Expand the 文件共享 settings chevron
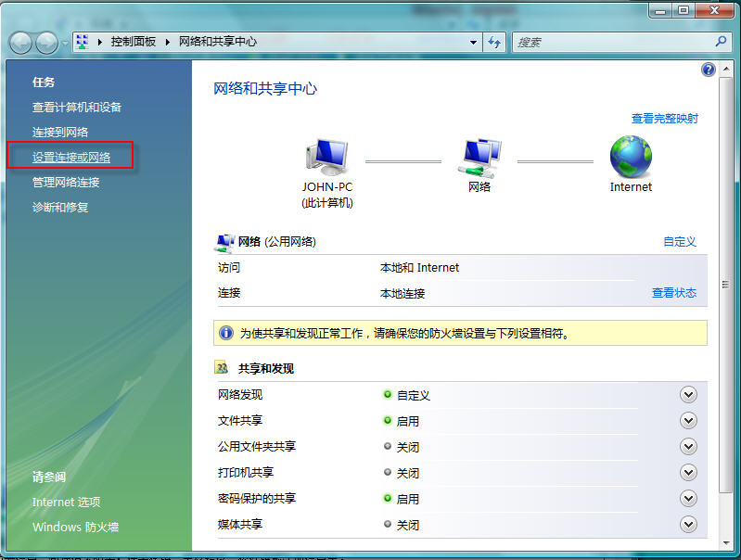The image size is (741, 560). [x=688, y=421]
